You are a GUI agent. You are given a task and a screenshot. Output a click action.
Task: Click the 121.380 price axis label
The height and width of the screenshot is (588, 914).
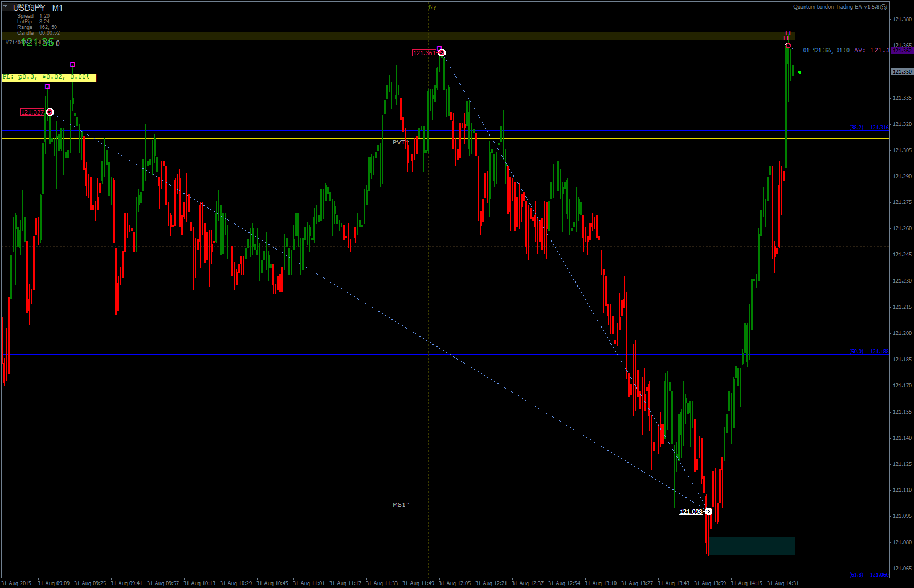[x=902, y=19]
